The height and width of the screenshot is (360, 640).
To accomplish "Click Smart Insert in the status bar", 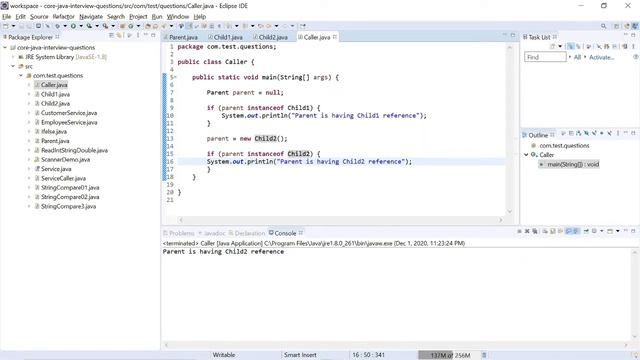I will pos(300,355).
